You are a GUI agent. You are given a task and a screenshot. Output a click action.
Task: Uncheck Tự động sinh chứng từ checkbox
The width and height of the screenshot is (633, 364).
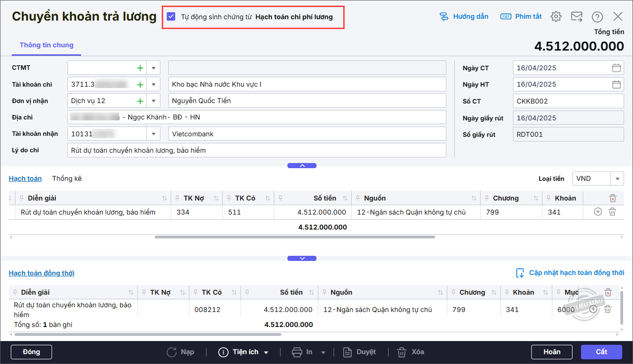[x=171, y=17]
